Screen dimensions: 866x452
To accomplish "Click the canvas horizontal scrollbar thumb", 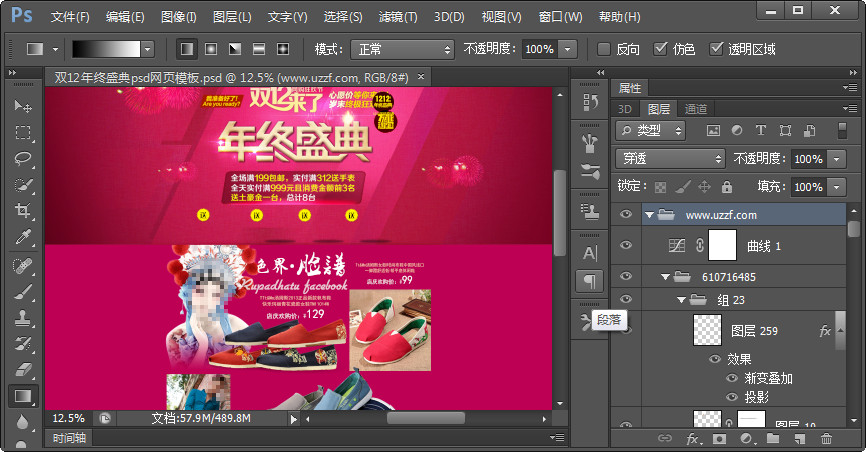I will tap(425, 418).
